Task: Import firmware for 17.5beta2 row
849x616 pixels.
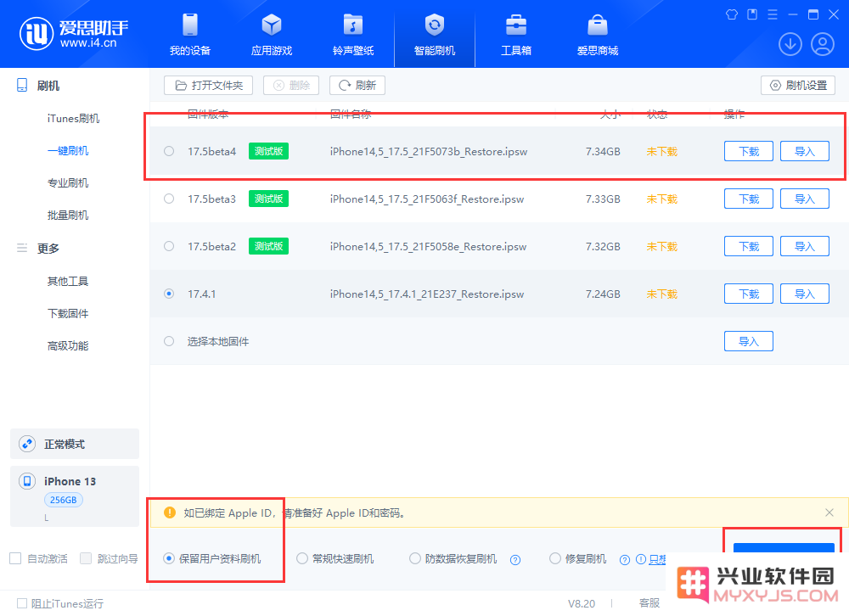Action: [x=805, y=246]
